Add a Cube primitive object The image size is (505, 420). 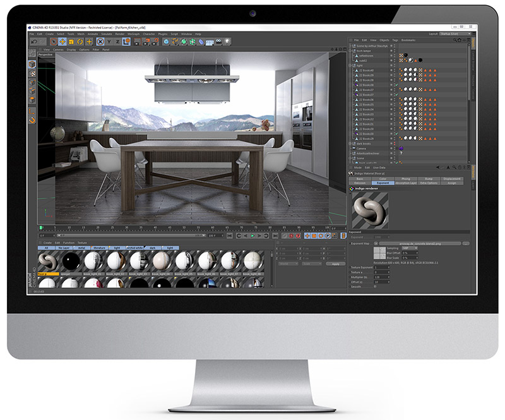tap(166, 42)
